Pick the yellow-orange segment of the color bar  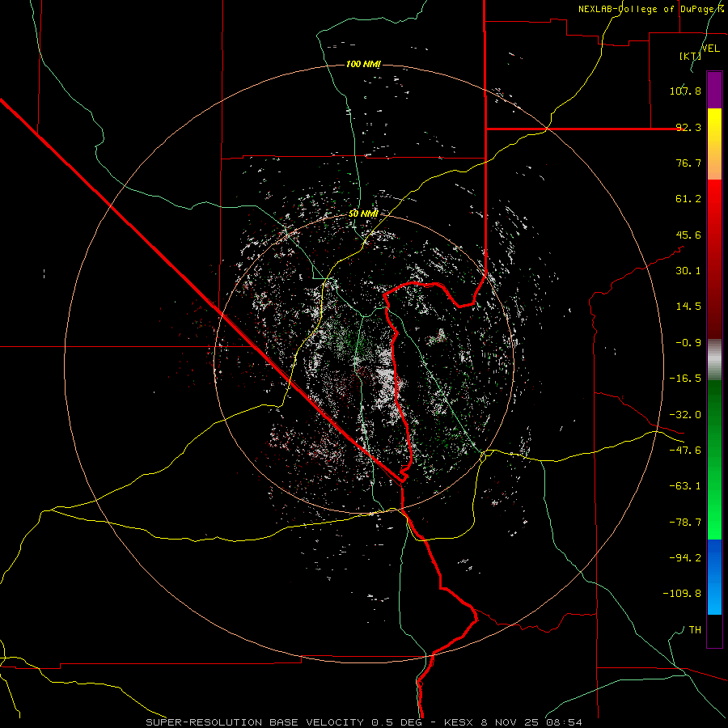714,144
